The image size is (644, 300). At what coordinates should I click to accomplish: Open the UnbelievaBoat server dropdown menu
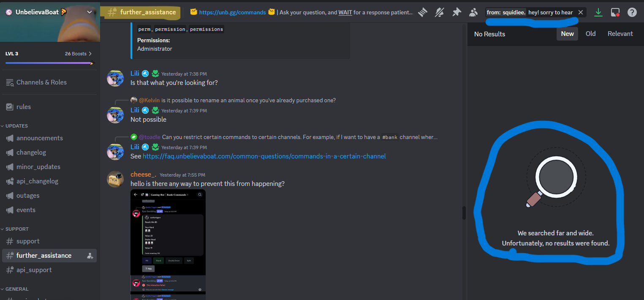[x=90, y=12]
